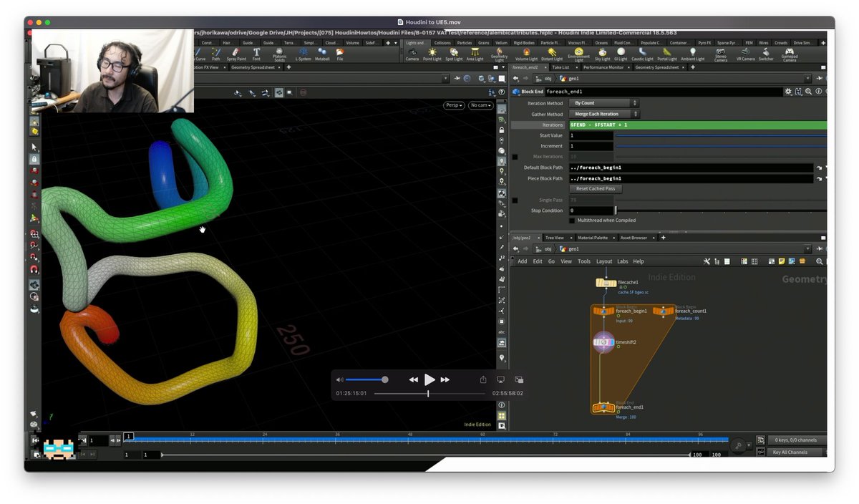
Task: Select the Distant Light shelf tool
Action: [551, 54]
